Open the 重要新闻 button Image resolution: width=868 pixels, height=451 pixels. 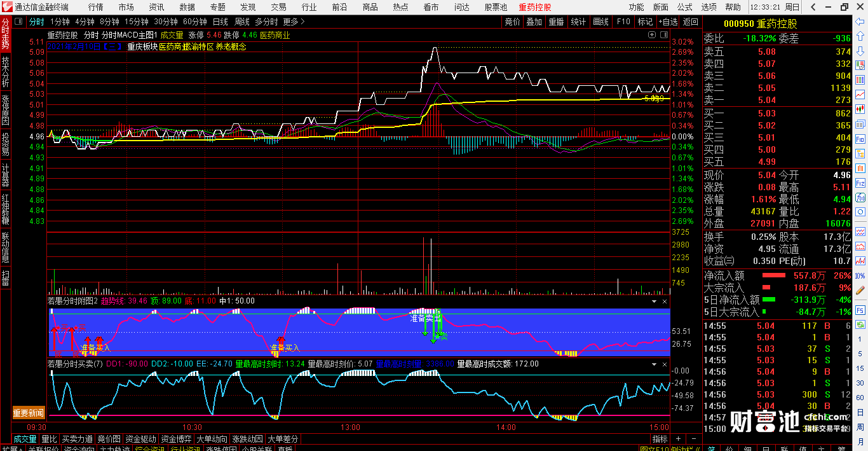(x=29, y=413)
